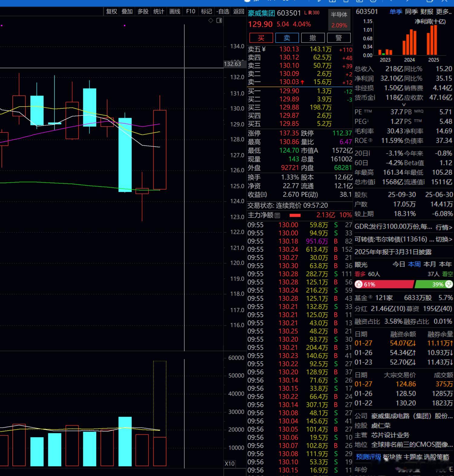Screen dimensions: 454x476
Task: Click the X10 volume scale box
Action: click(229, 464)
